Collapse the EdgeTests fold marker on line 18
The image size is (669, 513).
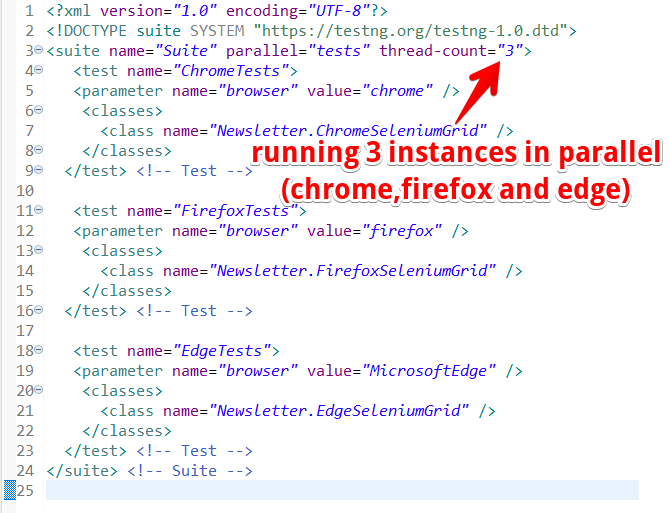coord(38,350)
